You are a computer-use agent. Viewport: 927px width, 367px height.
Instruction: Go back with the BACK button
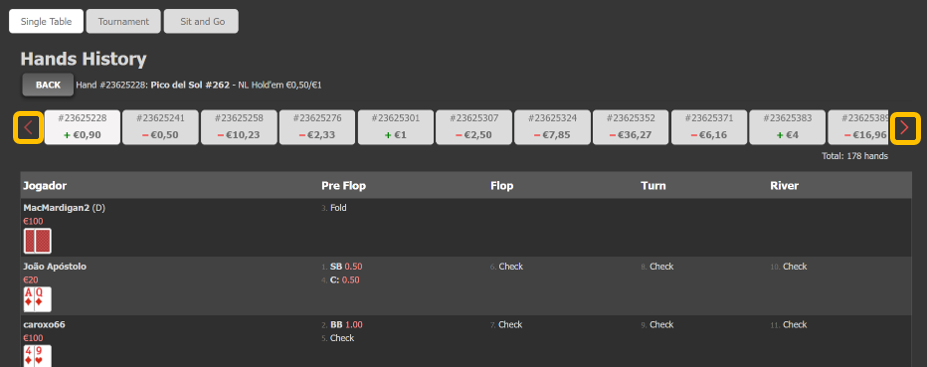48,85
